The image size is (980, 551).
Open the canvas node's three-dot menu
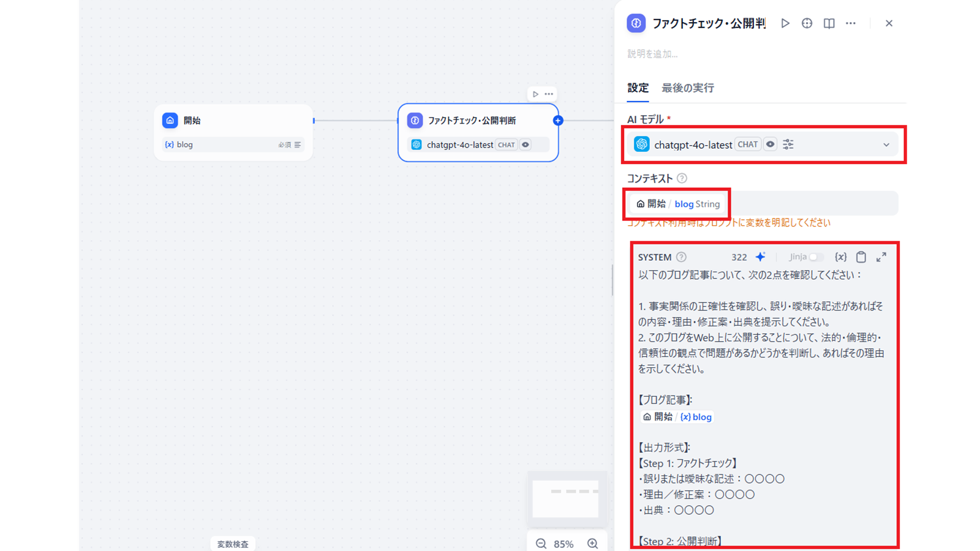549,94
